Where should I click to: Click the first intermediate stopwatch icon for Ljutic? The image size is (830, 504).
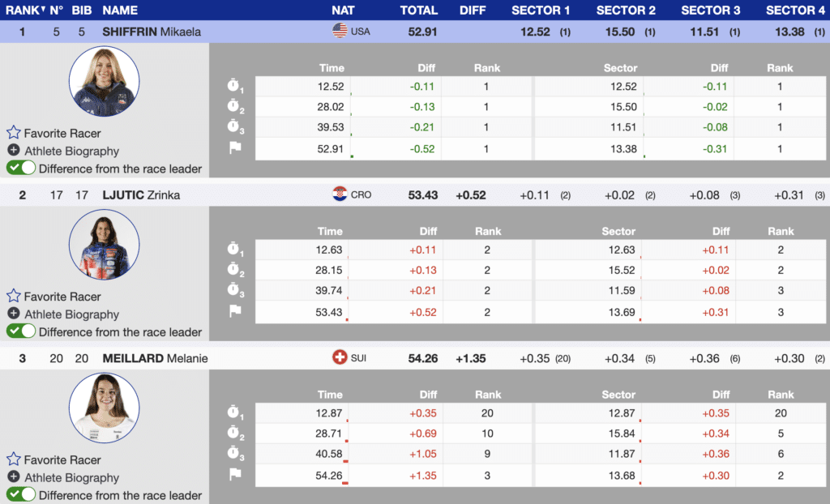click(234, 249)
